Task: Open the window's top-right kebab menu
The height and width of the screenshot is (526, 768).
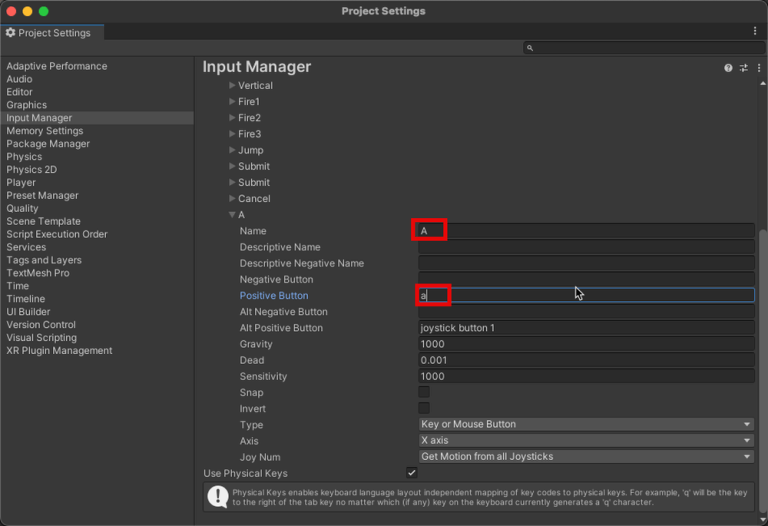Action: 755,32
